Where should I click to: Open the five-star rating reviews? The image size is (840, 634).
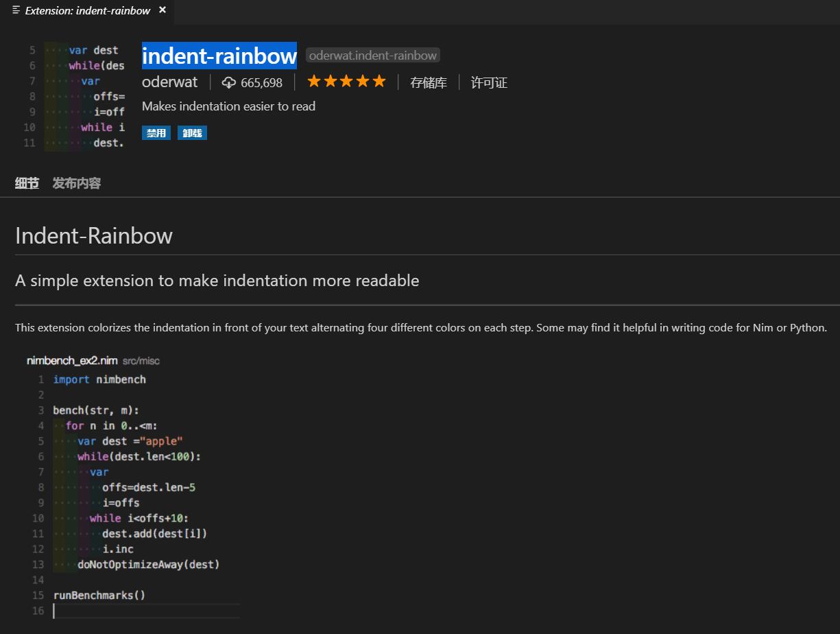click(x=346, y=82)
